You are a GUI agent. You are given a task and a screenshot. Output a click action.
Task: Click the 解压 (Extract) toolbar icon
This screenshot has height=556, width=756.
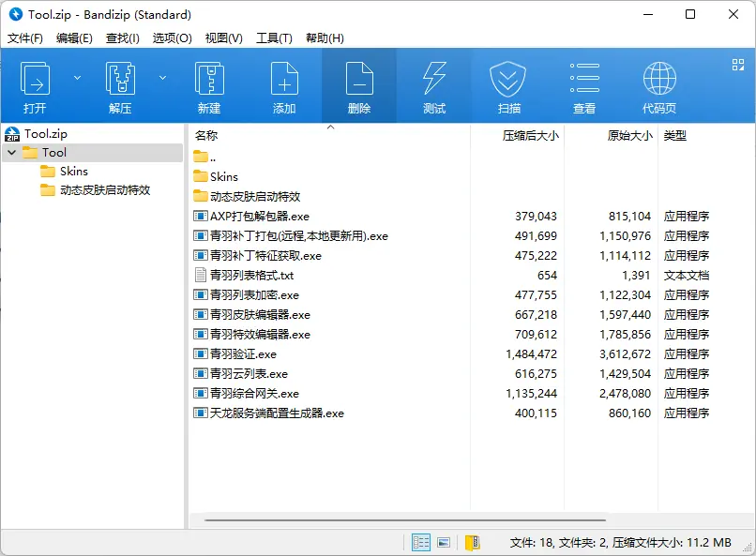[120, 86]
